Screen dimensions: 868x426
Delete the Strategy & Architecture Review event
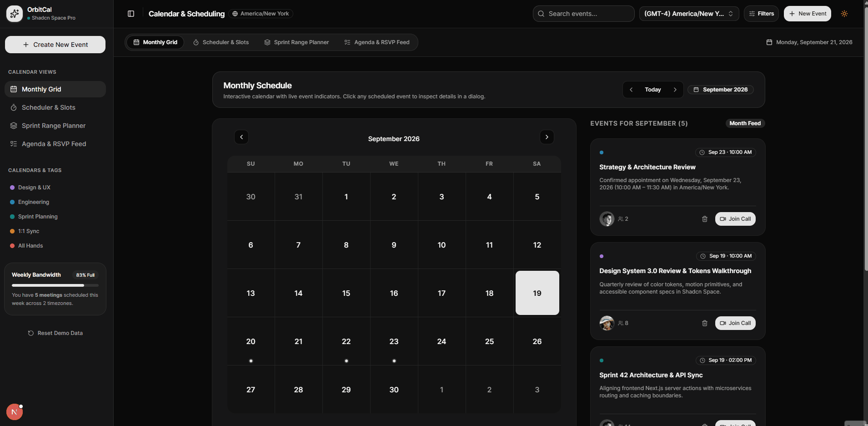tap(705, 219)
